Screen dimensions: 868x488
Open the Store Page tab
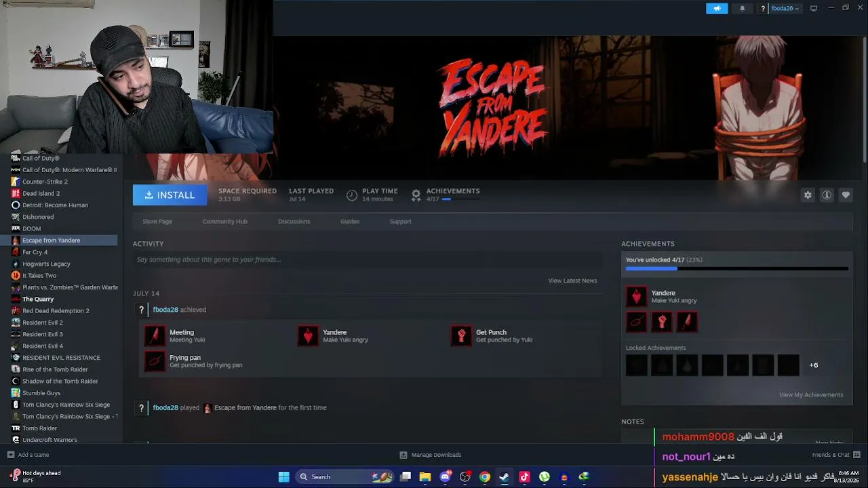point(157,221)
